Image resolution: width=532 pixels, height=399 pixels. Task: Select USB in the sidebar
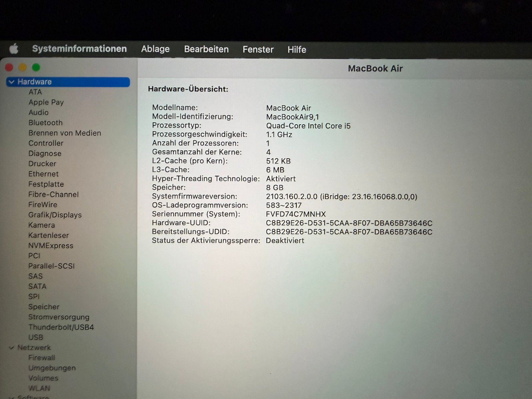tap(36, 337)
